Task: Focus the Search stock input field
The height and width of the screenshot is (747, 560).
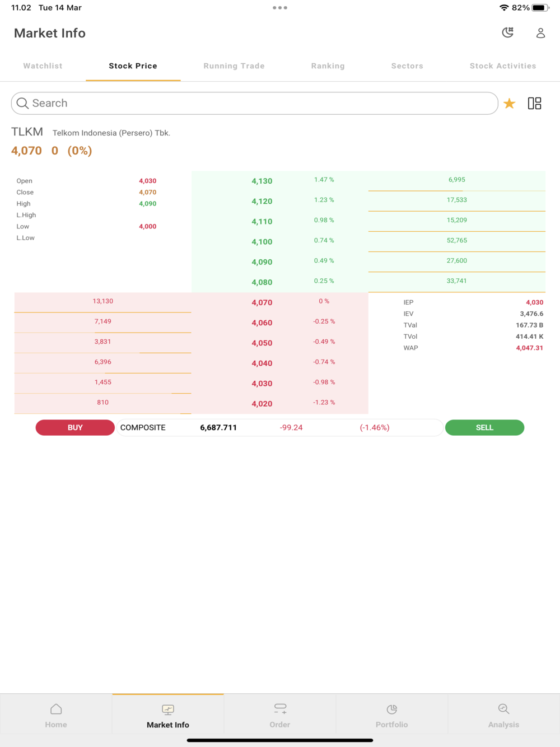Action: (x=254, y=103)
